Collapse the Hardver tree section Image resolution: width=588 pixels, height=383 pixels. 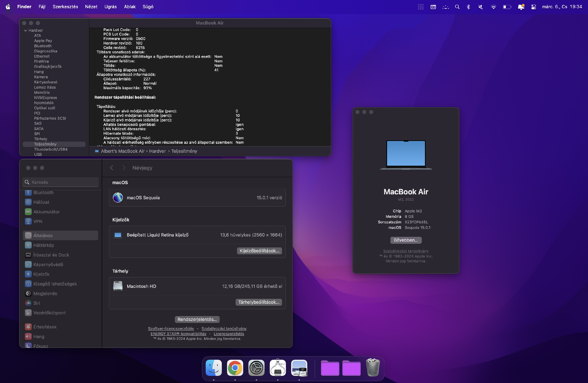pyautogui.click(x=25, y=30)
